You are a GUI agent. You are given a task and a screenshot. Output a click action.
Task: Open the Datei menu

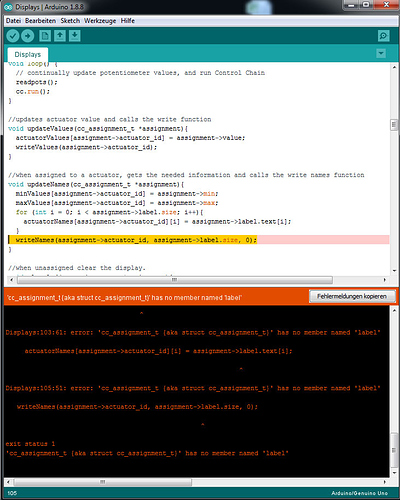[13, 21]
